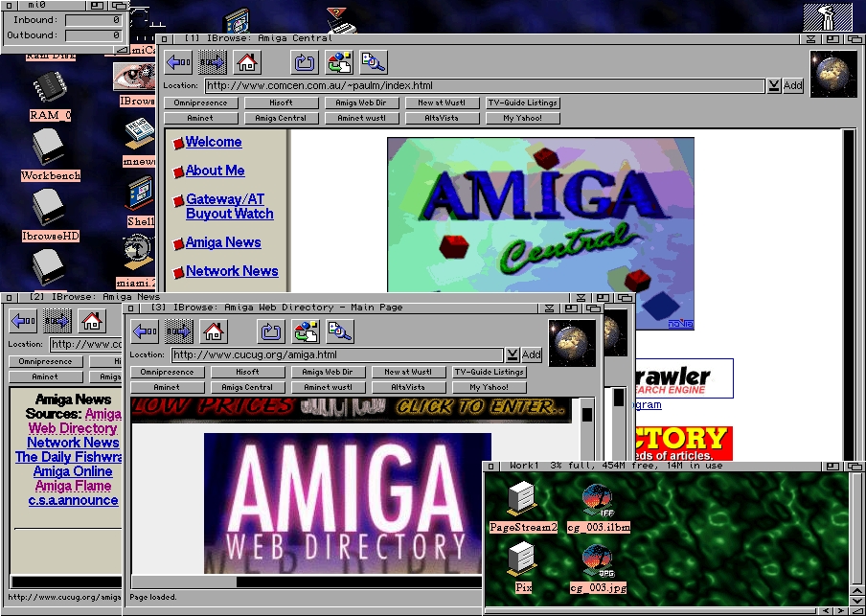The height and width of the screenshot is (616, 866).
Task: Click Forward arrow in Amiga Web Directory window
Action: click(179, 332)
